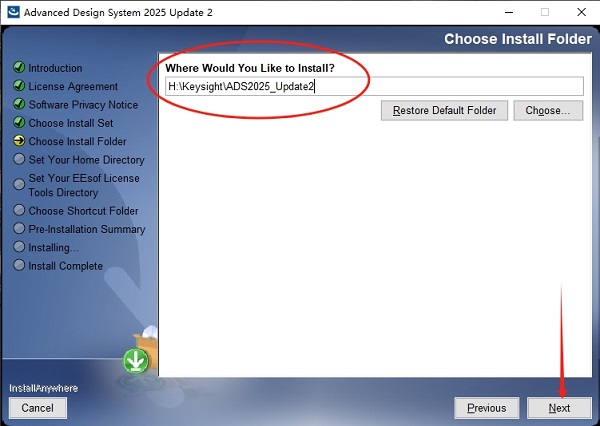Go back with the Previous button

[x=486, y=408]
